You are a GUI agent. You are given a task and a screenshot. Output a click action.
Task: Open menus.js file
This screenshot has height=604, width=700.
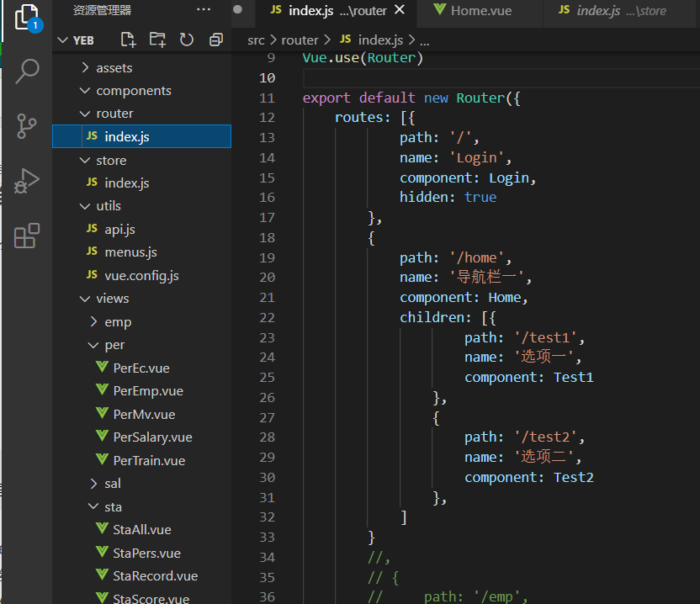[142, 252]
